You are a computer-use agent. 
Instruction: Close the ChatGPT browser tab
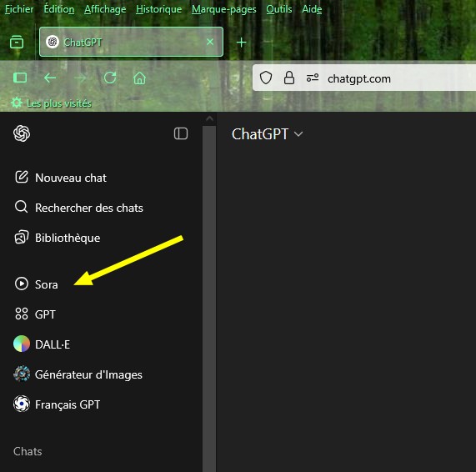(x=210, y=42)
